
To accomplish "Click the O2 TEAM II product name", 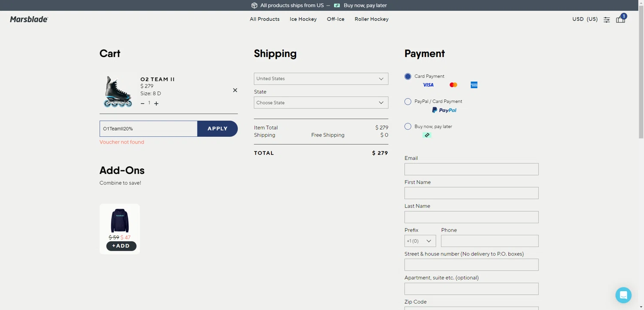I will coord(158,79).
